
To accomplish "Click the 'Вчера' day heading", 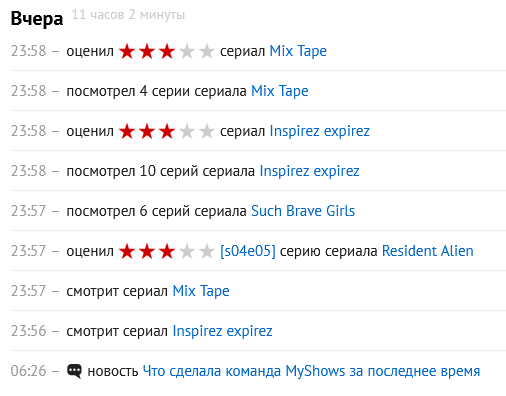I will coord(37,19).
